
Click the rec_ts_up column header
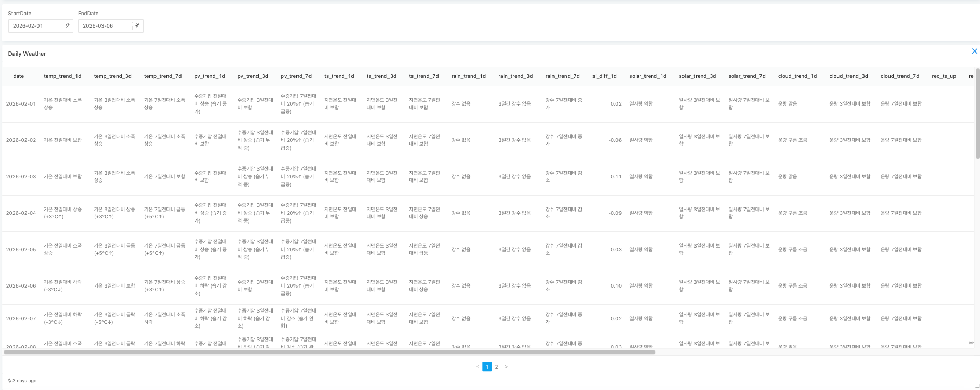[944, 76]
